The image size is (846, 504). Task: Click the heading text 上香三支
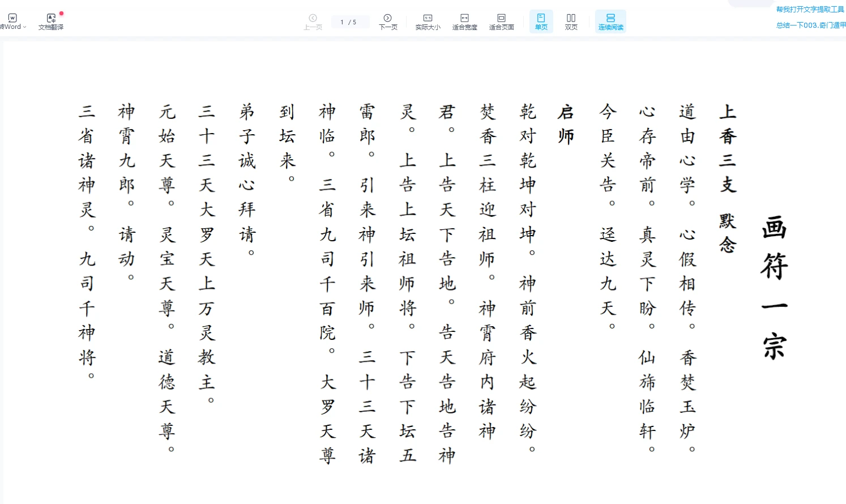[x=728, y=148]
